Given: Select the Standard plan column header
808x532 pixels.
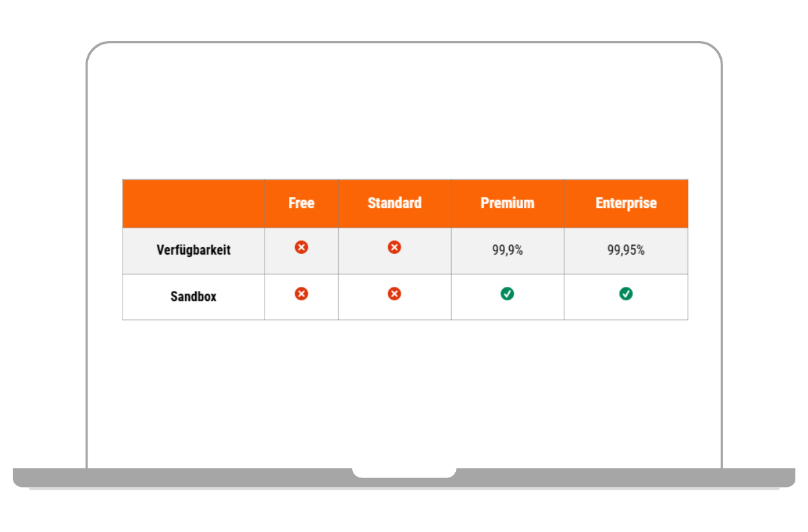Looking at the screenshot, I should [395, 203].
